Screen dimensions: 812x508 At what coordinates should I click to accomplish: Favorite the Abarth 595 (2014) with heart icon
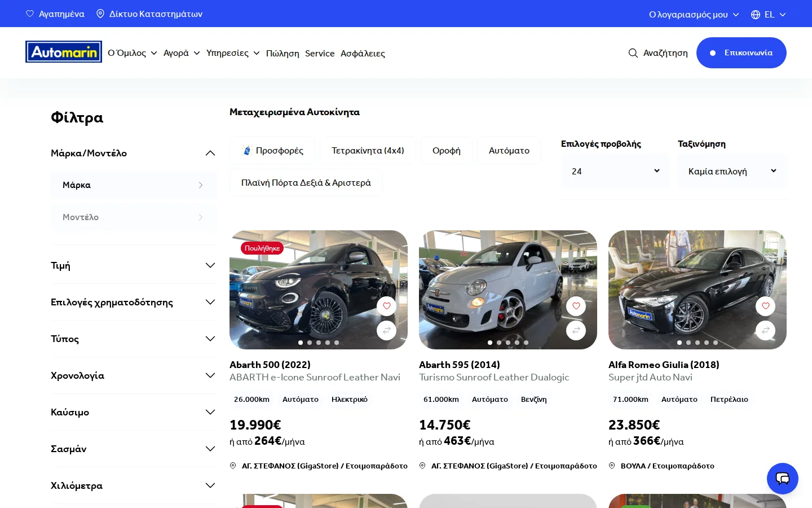pos(576,306)
